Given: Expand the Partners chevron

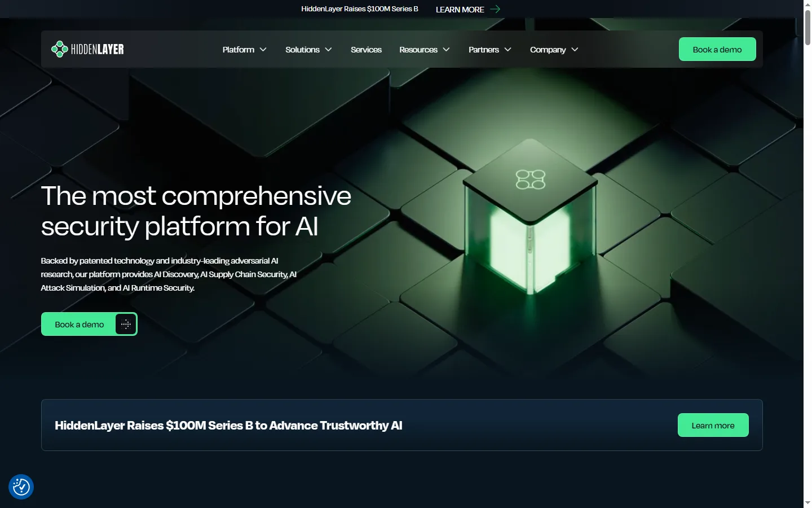Looking at the screenshot, I should tap(507, 50).
